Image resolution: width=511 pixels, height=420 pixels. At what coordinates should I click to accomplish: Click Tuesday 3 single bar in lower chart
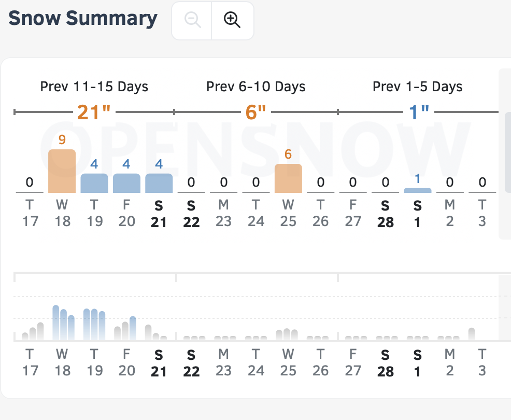472,334
